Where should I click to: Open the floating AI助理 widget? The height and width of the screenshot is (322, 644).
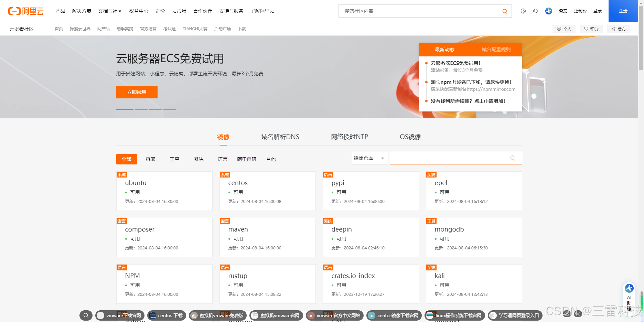pos(629,298)
